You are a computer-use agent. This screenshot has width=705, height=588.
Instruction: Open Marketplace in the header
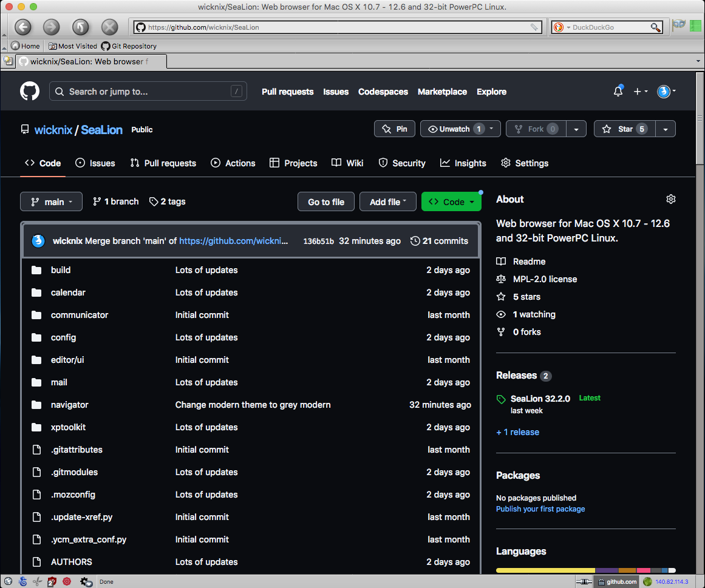(442, 92)
